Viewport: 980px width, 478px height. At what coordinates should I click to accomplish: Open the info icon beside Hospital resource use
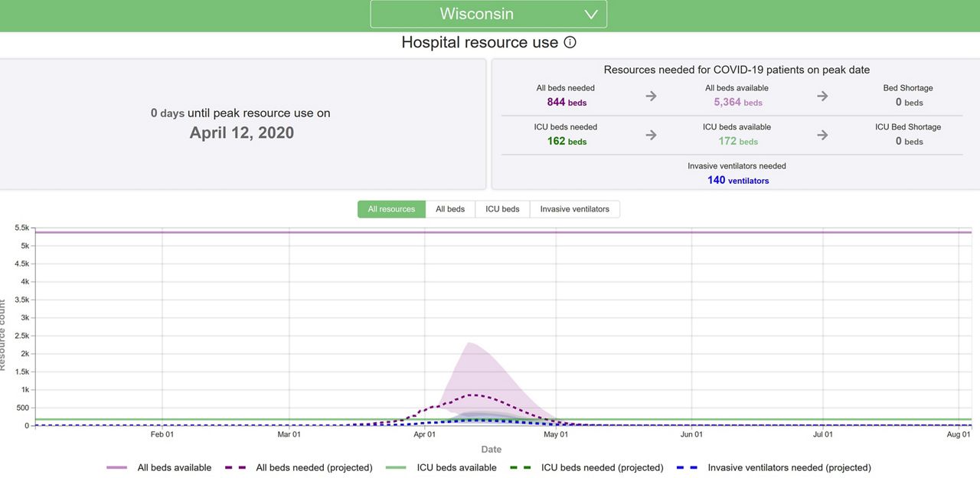point(570,42)
